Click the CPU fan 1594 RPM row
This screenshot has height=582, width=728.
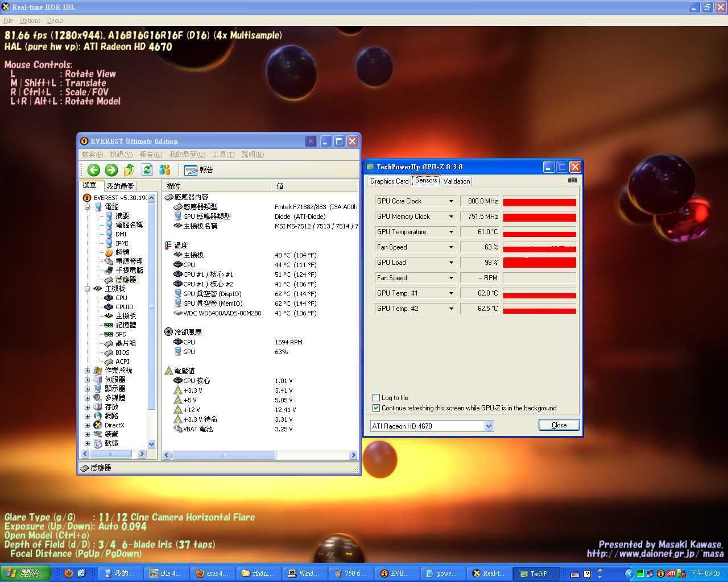tap(260, 342)
